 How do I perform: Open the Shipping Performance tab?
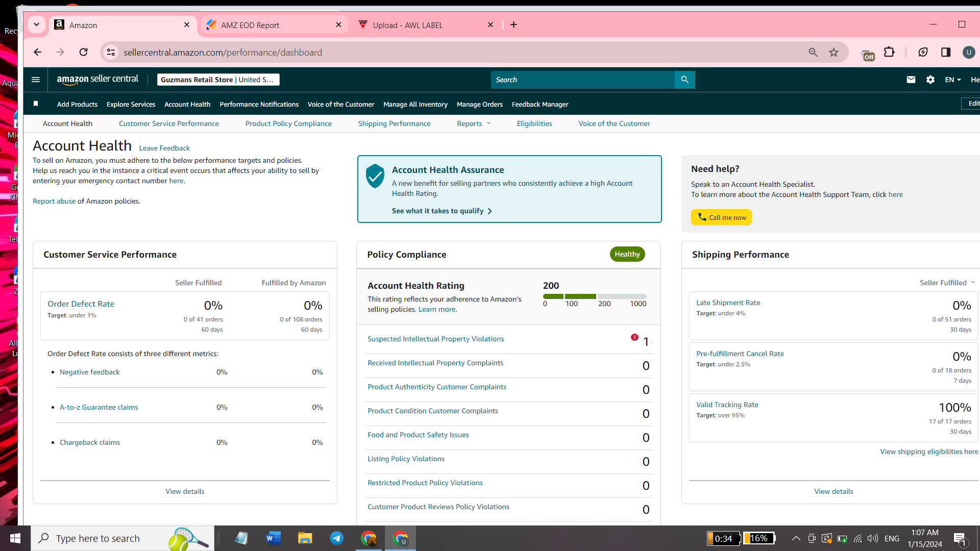click(394, 123)
